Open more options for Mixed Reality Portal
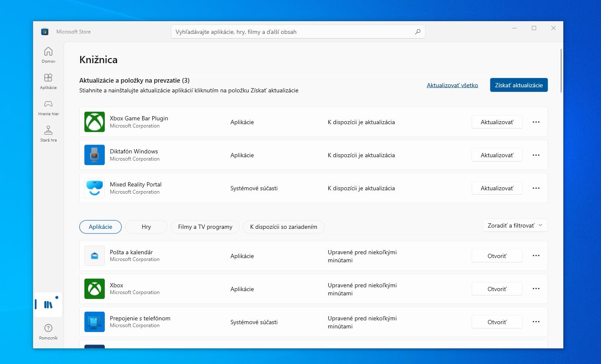The width and height of the screenshot is (601, 364). pos(536,188)
